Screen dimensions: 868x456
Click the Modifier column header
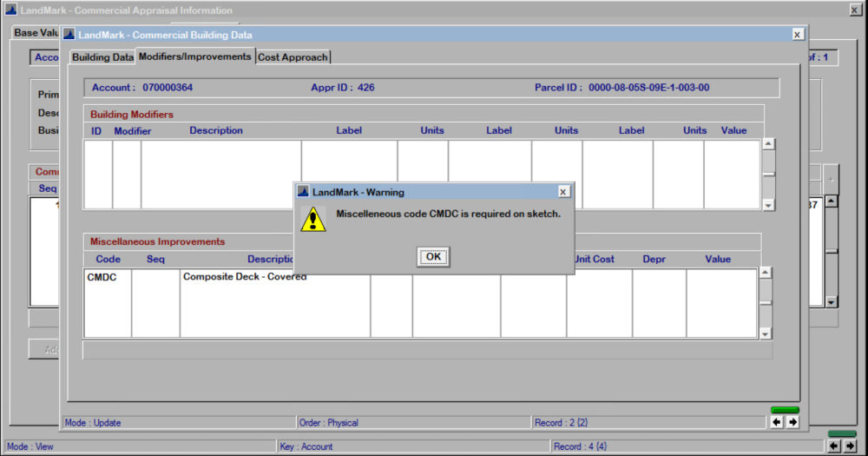(x=132, y=131)
